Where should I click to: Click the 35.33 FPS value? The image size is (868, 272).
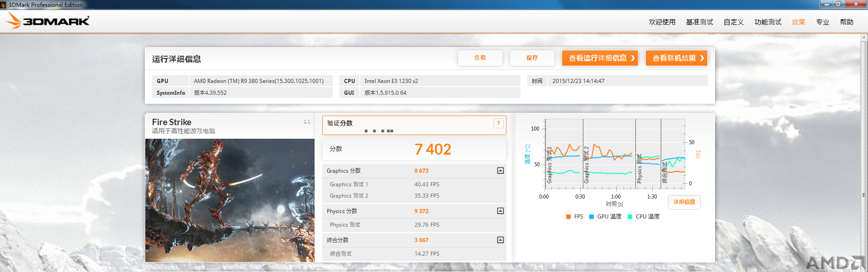pos(427,196)
